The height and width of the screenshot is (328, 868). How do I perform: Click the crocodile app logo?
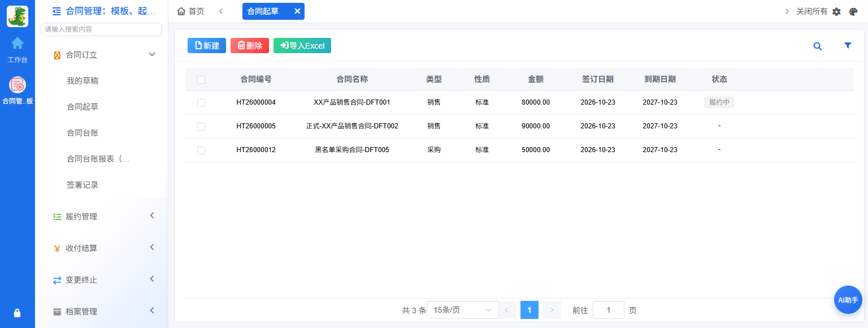point(18,16)
